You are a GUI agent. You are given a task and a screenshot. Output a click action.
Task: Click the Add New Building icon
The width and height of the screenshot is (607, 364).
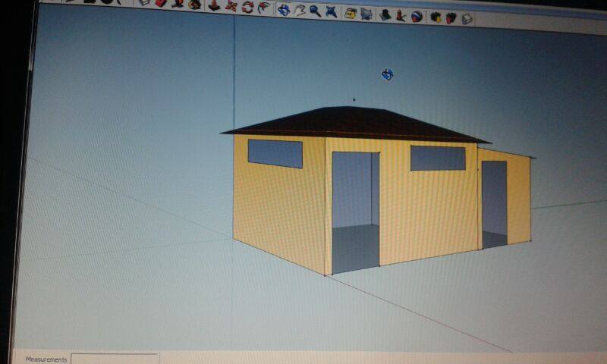tap(385, 15)
